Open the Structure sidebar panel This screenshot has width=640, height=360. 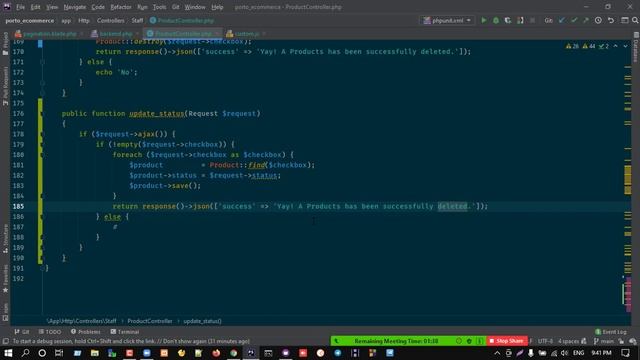tap(5, 238)
